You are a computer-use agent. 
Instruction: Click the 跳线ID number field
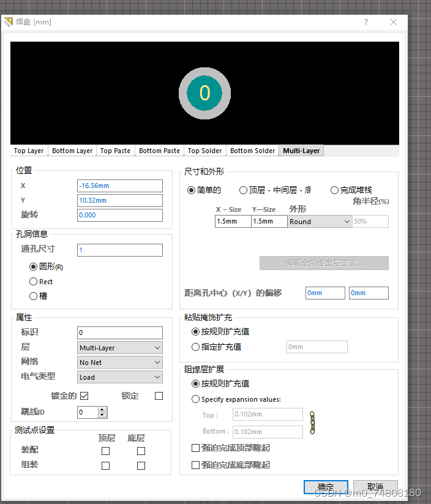88,412
